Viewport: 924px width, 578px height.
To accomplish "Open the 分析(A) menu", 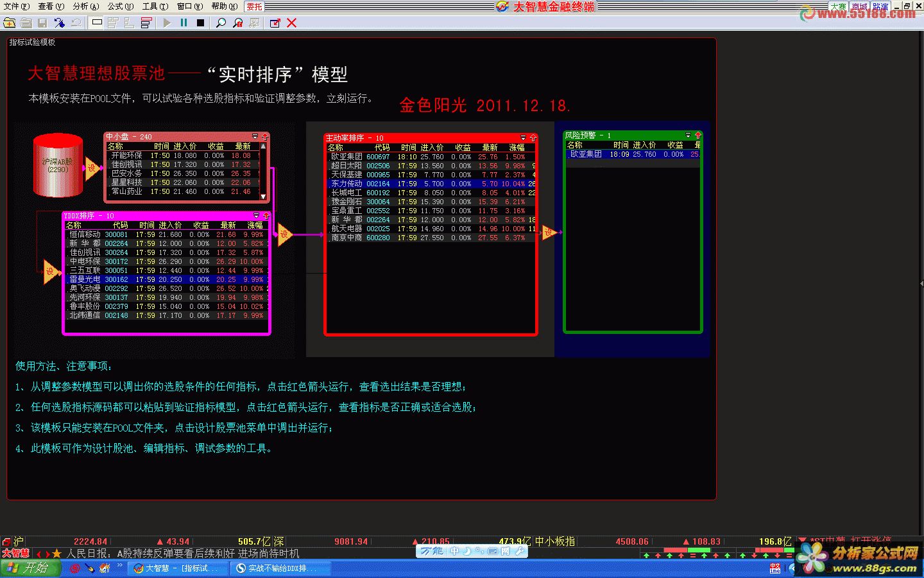I will tap(86, 6).
